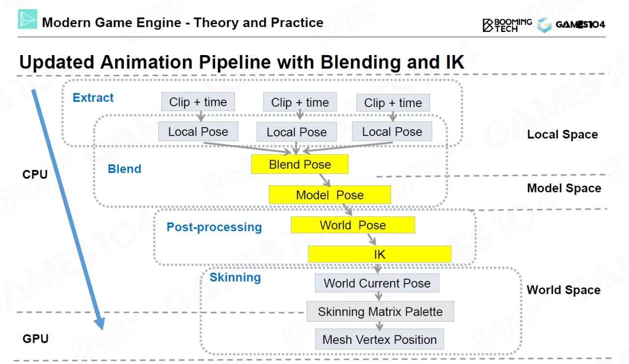This screenshot has height=364, width=629.
Task: Click the Skinning Matrix Palette box
Action: point(380,312)
